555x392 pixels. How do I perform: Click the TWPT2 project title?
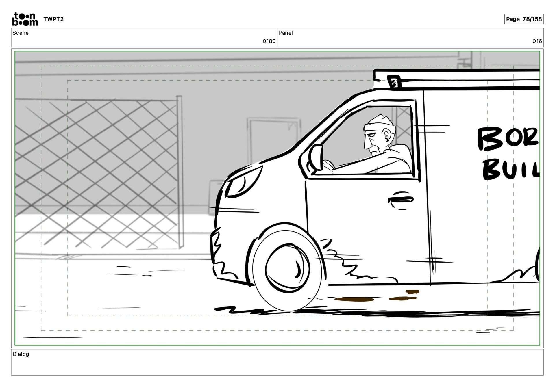click(x=53, y=19)
